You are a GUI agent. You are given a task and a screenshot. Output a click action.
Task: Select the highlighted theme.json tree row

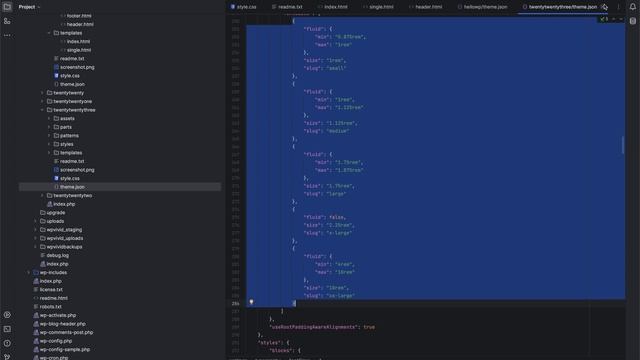click(120, 187)
